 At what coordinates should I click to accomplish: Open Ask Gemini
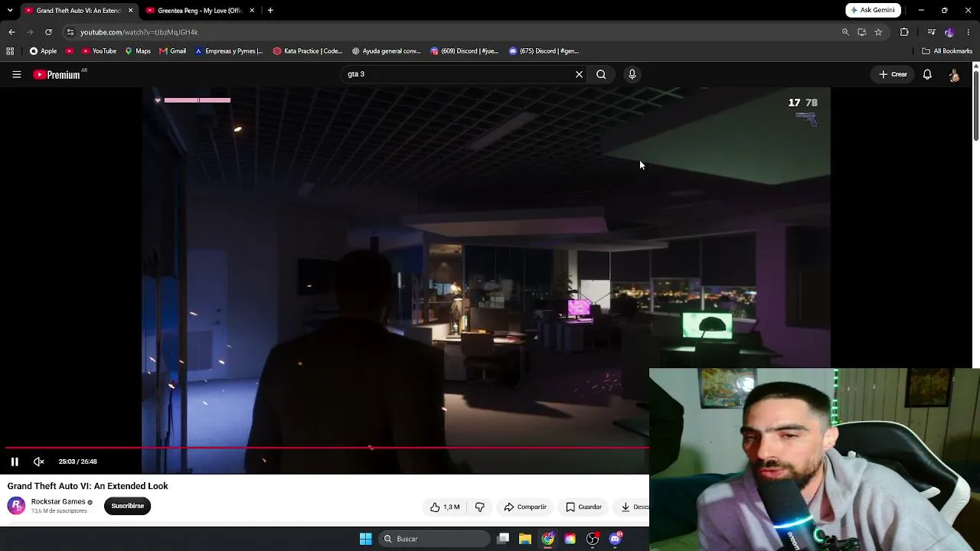pos(873,10)
